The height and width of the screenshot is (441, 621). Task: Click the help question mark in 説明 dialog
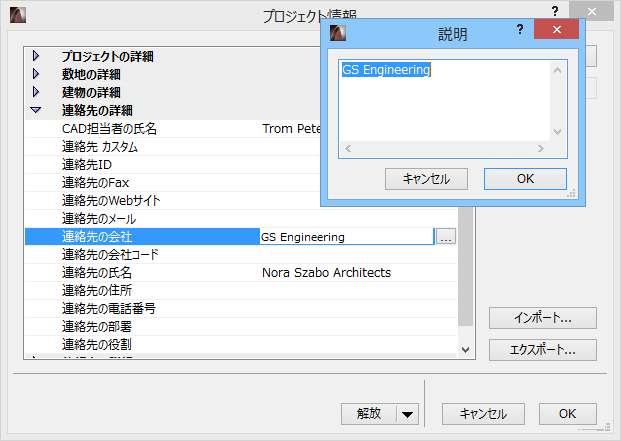tap(520, 29)
